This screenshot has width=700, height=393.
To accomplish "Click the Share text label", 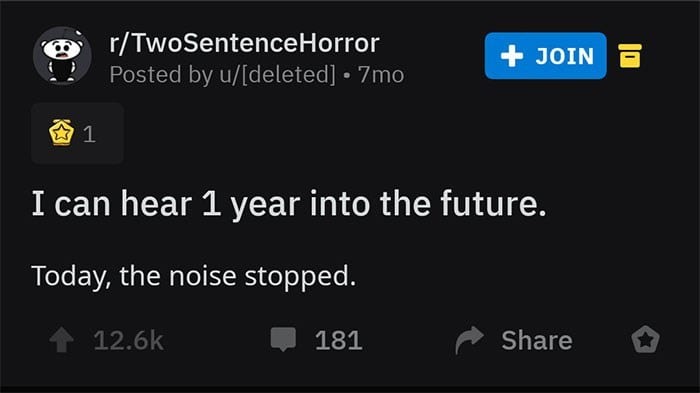I will click(537, 341).
